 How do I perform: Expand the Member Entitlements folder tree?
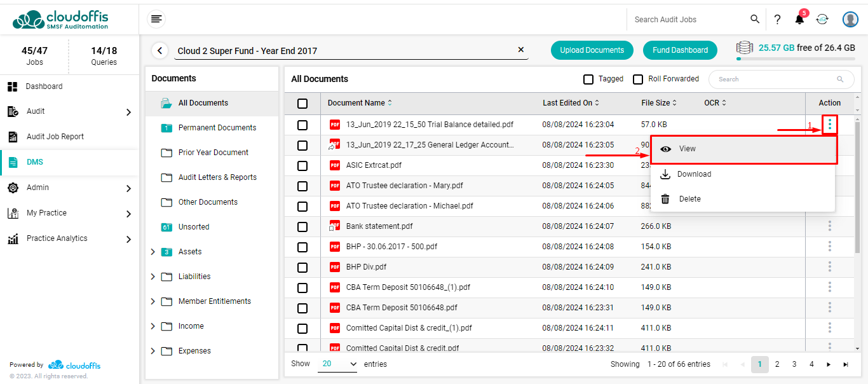(153, 301)
